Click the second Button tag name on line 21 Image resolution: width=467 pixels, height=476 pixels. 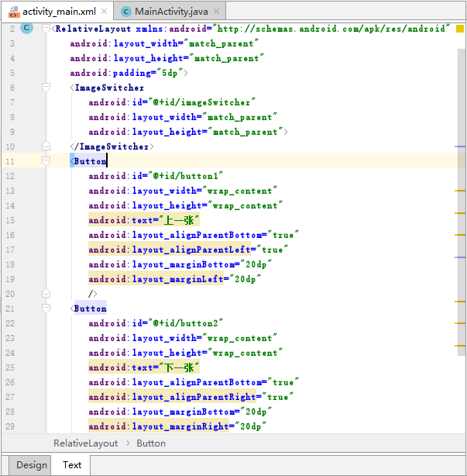(91, 309)
